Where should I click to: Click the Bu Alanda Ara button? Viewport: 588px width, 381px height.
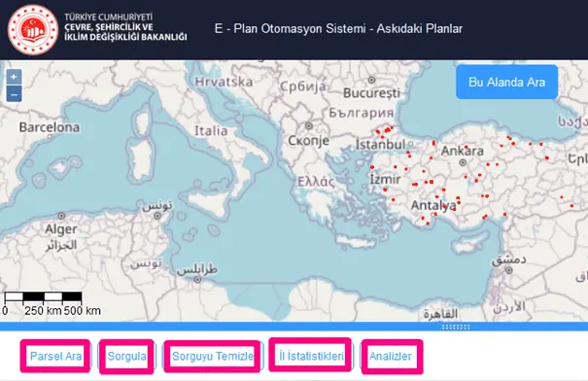click(506, 82)
